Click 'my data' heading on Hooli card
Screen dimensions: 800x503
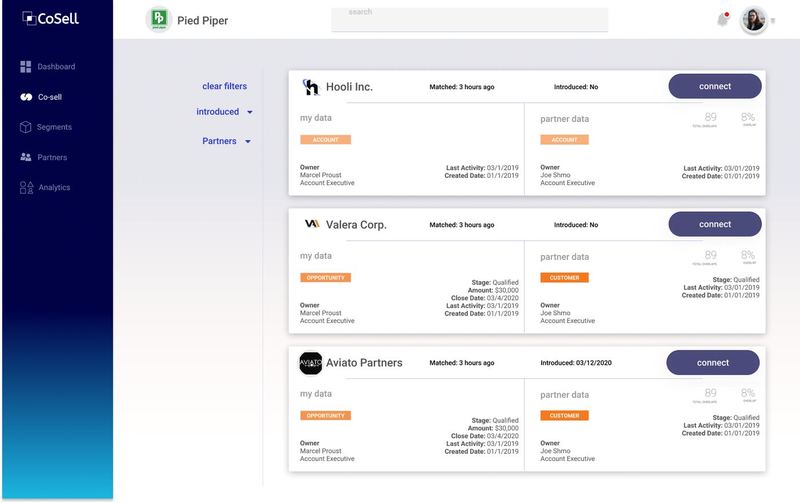pyautogui.click(x=316, y=118)
